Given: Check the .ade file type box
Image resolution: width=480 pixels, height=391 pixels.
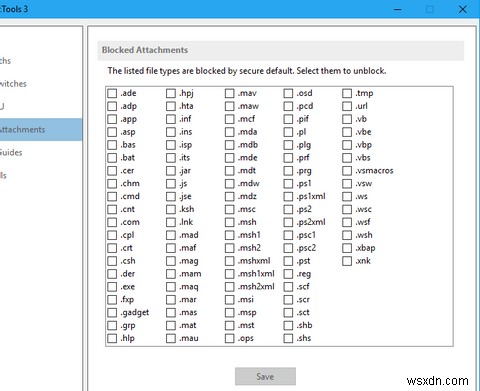Looking at the screenshot, I should (112, 93).
